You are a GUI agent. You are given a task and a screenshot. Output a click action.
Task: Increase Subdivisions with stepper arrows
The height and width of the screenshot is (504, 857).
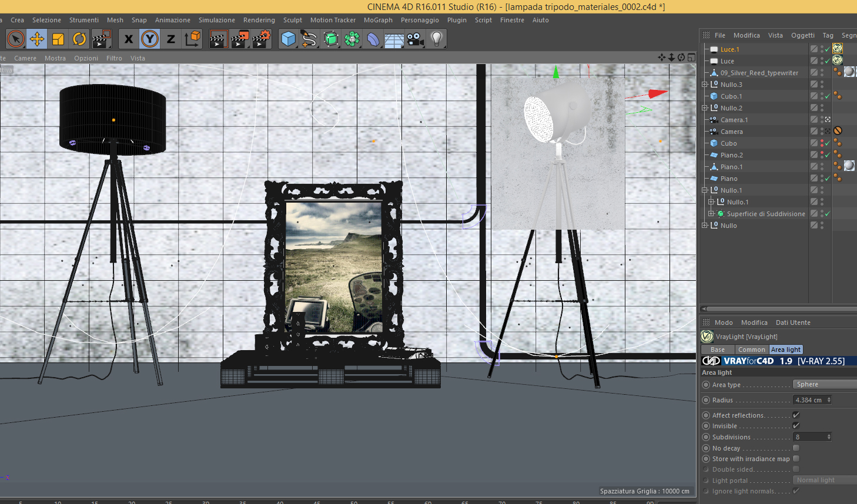[829, 435]
